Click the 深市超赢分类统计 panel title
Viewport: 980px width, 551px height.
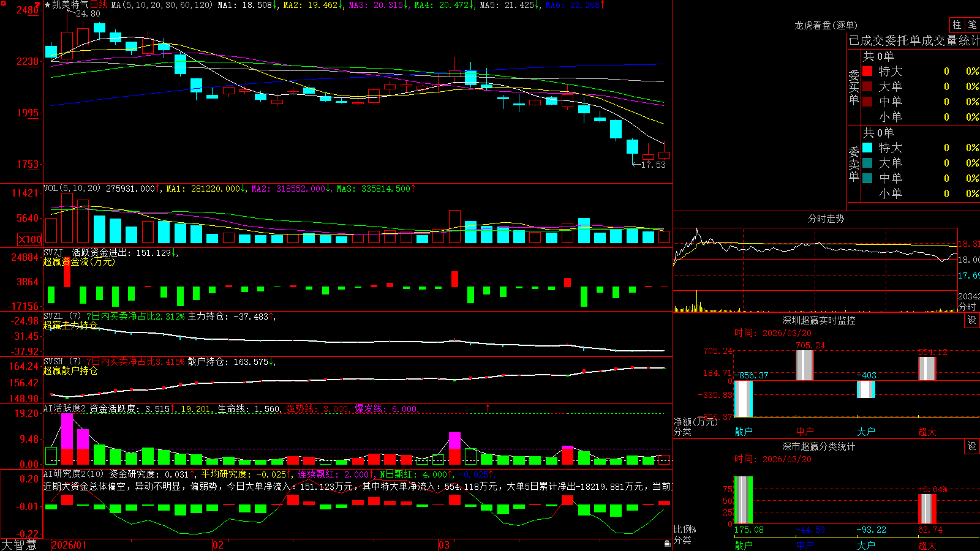pyautogui.click(x=818, y=446)
